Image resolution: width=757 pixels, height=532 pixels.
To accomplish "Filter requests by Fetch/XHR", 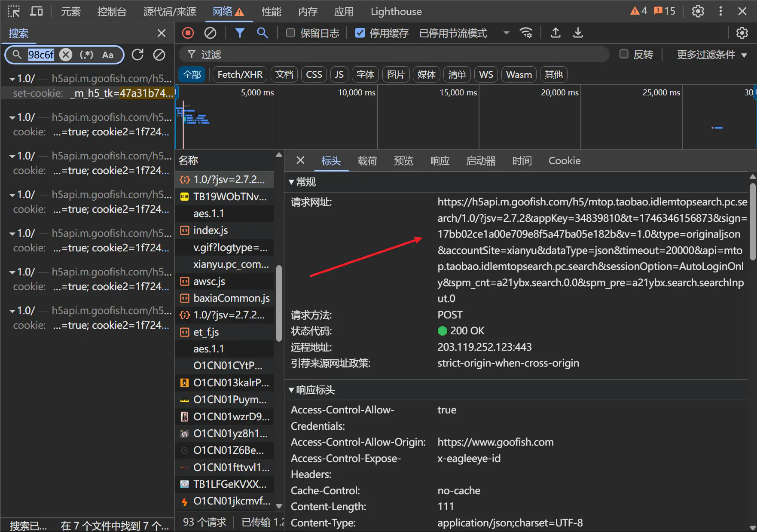I will coord(240,74).
